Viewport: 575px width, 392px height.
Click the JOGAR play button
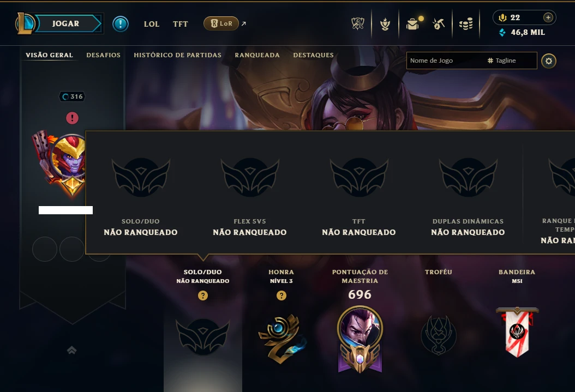point(65,24)
